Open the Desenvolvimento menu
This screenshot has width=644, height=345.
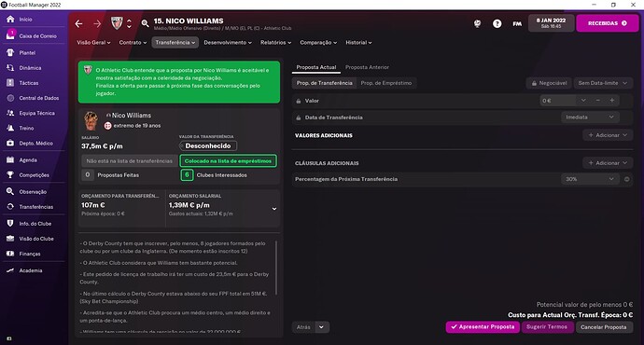pyautogui.click(x=228, y=43)
